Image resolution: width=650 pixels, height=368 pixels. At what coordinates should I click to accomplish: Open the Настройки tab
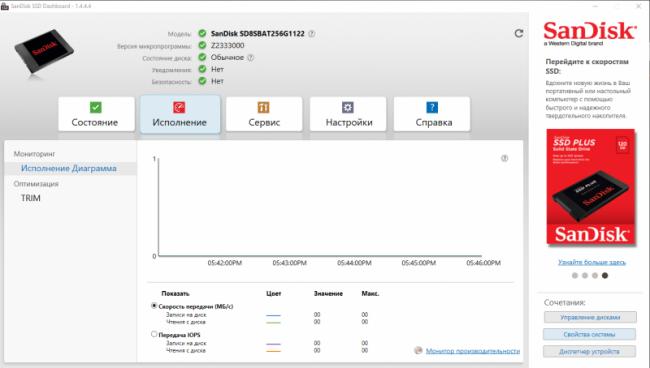coord(348,114)
